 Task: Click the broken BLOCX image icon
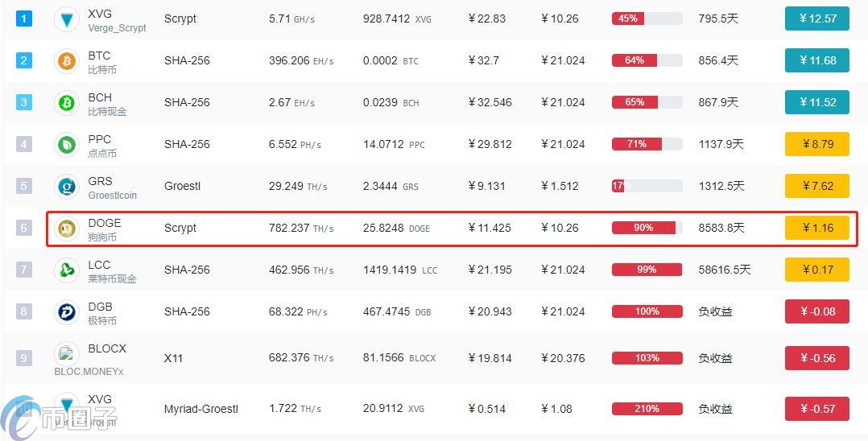point(66,353)
